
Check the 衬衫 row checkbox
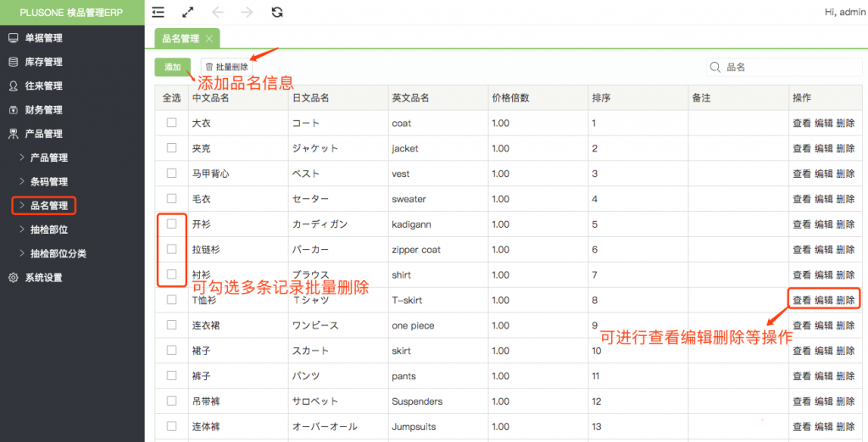[171, 274]
